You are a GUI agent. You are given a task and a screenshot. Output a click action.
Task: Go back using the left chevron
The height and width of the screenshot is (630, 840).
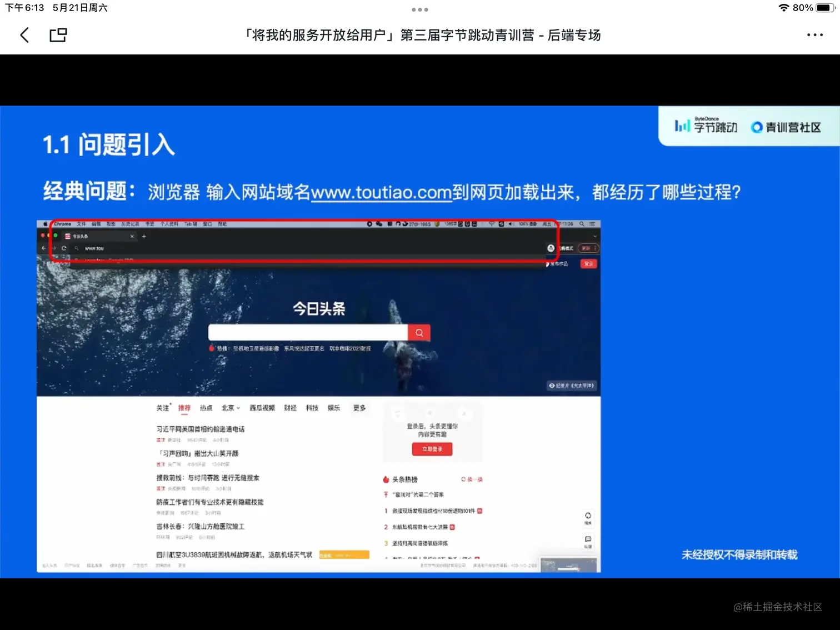click(x=24, y=35)
